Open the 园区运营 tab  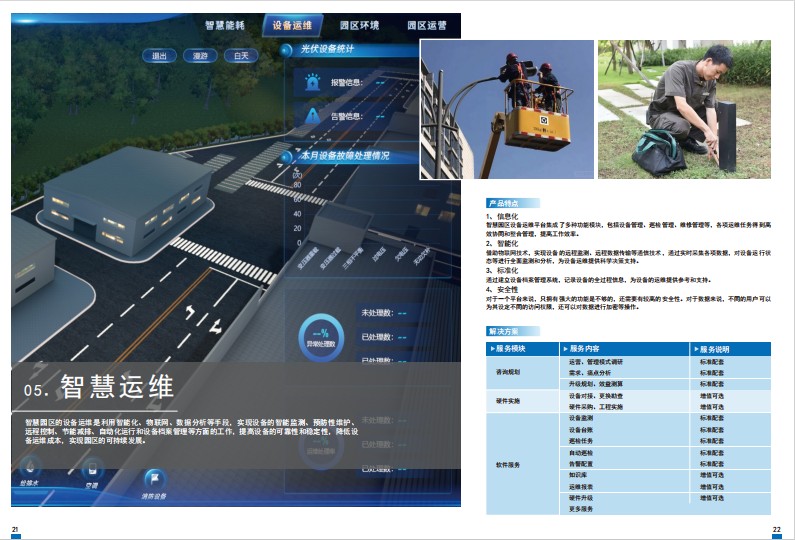pos(427,25)
